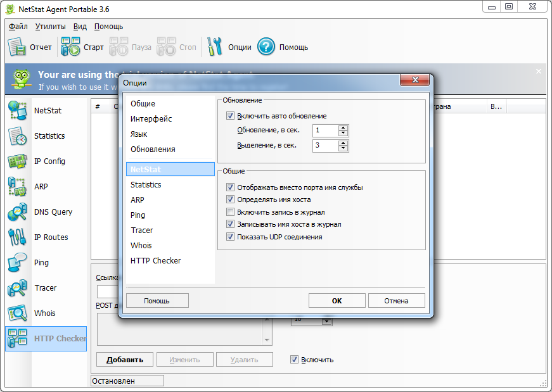
Task: Select the DNS Query sidebar icon
Action: (x=17, y=212)
